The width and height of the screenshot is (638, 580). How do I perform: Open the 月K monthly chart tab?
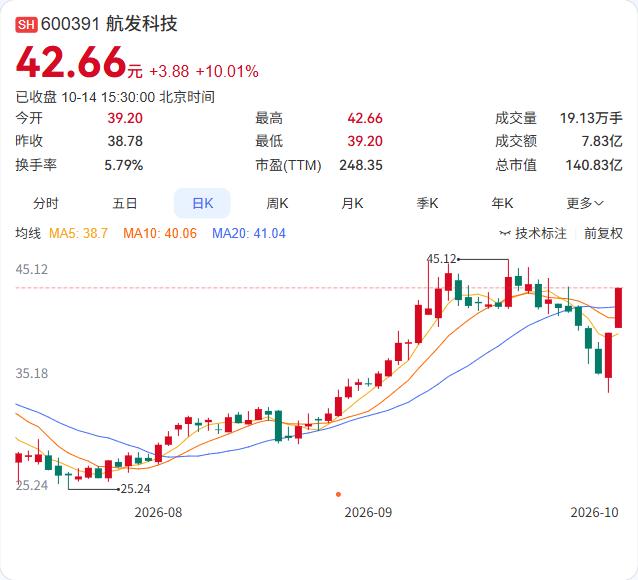[352, 203]
